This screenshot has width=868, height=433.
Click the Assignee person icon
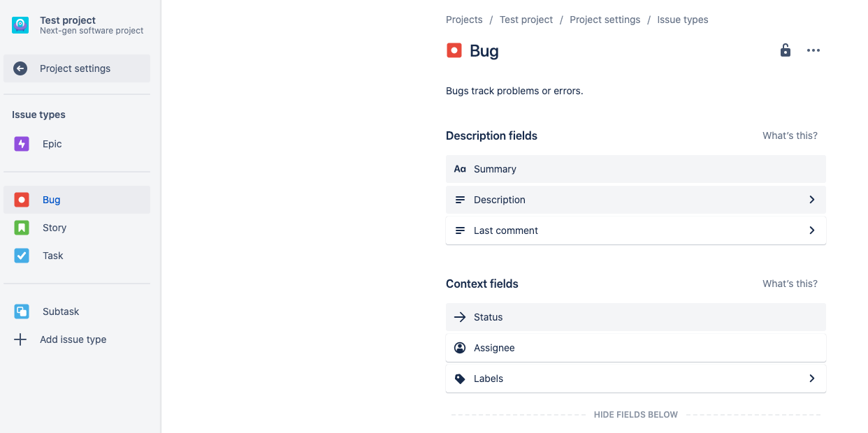coord(459,347)
